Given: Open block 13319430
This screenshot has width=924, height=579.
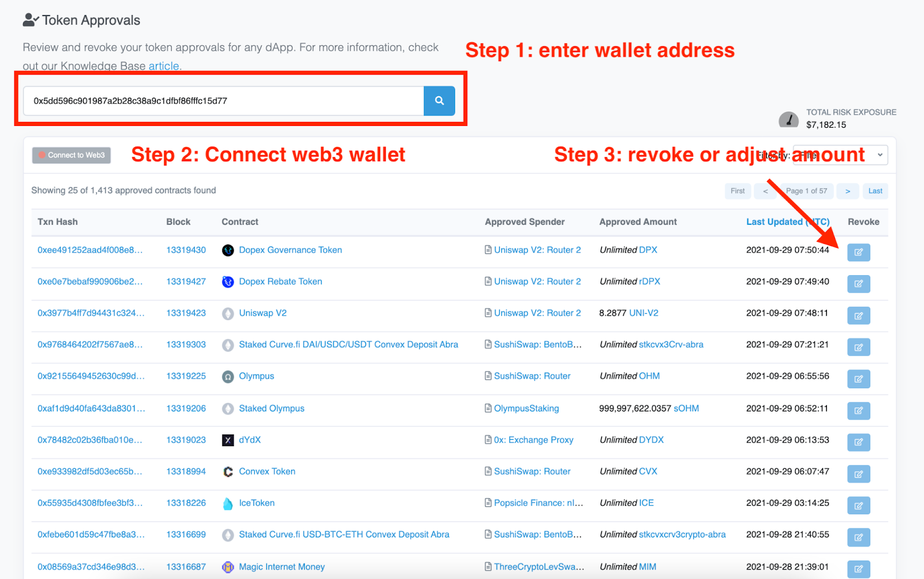Looking at the screenshot, I should (x=186, y=250).
